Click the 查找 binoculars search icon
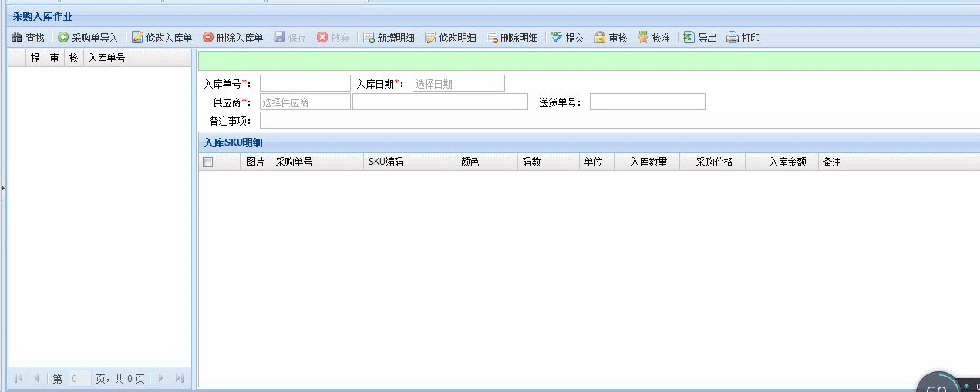The image size is (980, 392). coord(16,38)
